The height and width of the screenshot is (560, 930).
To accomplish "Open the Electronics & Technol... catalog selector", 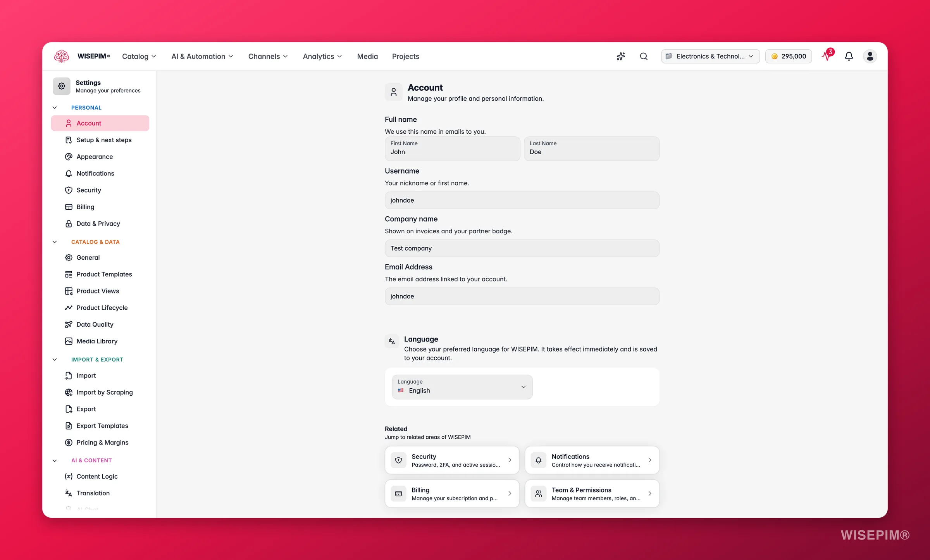I will coord(710,56).
